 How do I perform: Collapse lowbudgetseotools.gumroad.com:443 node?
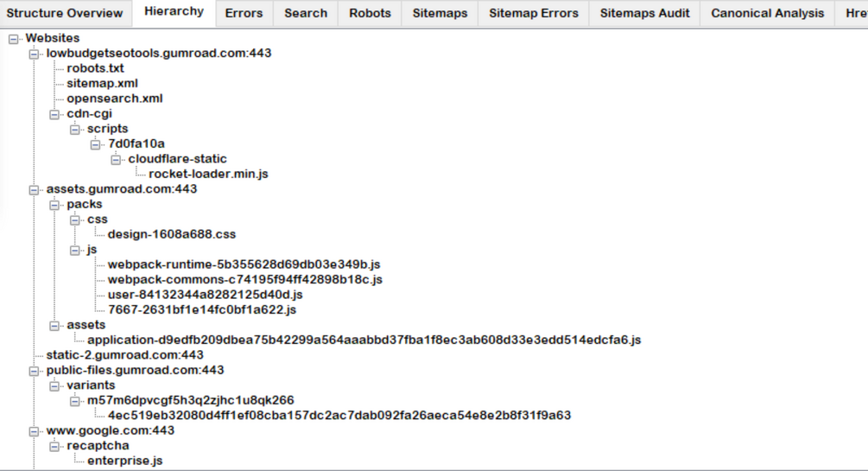point(34,54)
